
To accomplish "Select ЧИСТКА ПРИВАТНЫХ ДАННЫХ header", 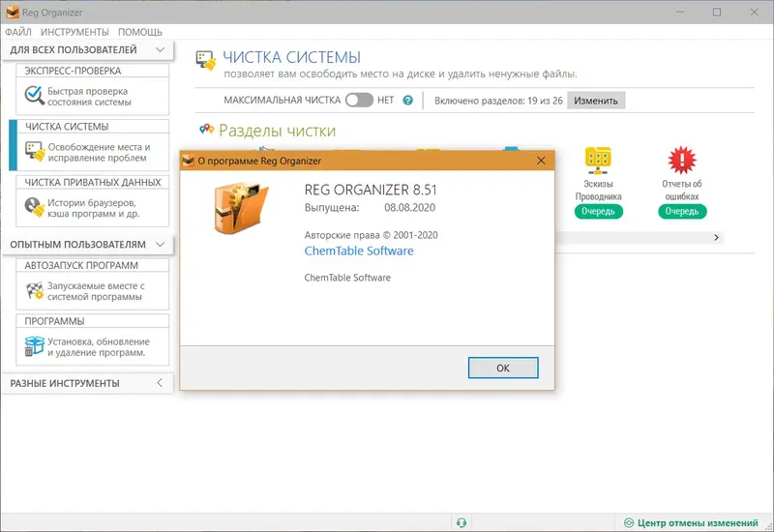I will pos(92,182).
